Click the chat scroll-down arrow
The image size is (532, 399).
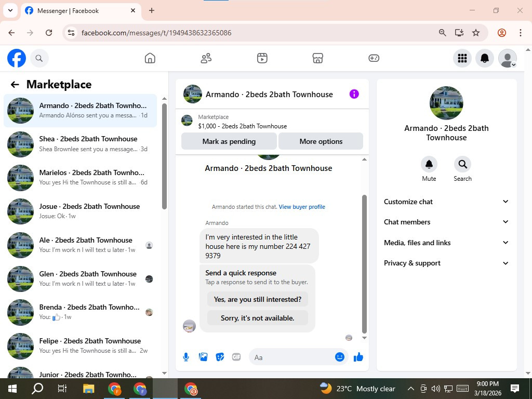coord(364,338)
